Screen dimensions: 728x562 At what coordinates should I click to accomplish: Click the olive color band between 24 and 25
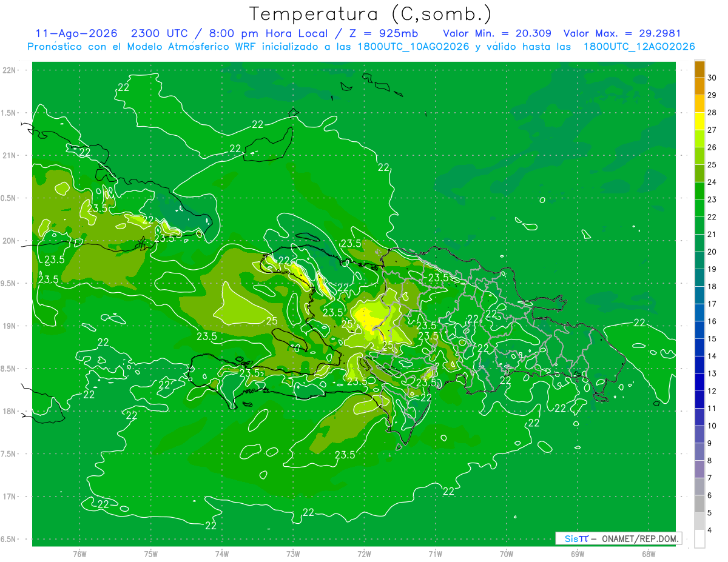pos(699,173)
